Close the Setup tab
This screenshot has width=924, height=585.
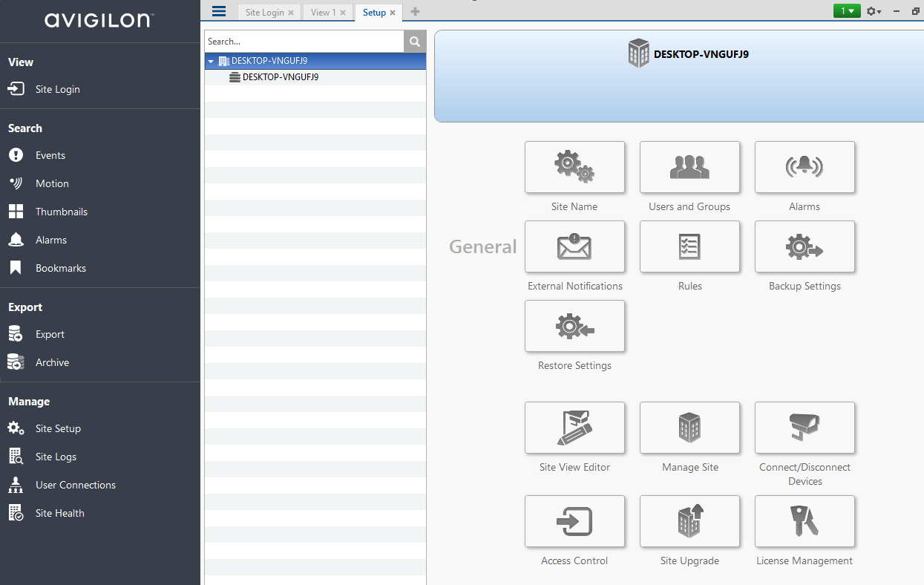pos(393,13)
